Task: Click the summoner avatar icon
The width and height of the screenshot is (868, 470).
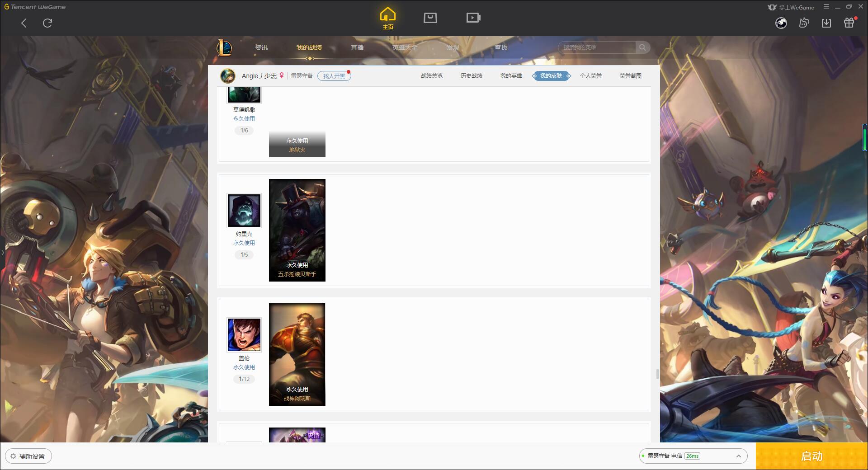Action: point(228,76)
